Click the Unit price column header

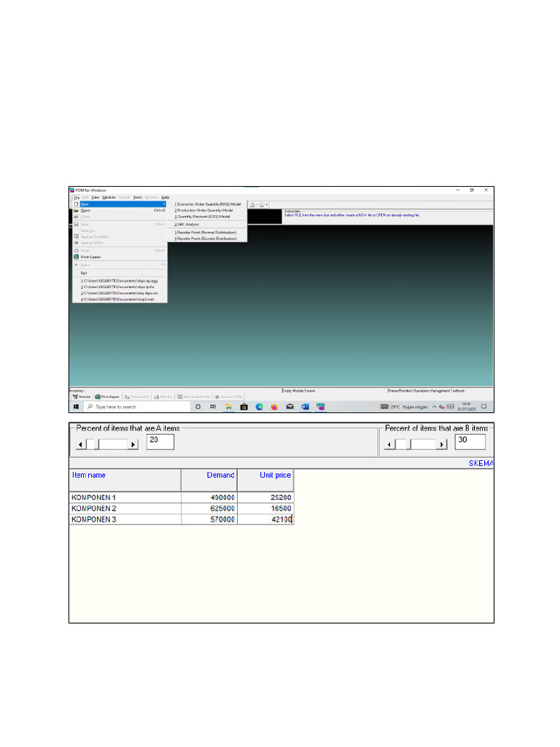pyautogui.click(x=265, y=480)
